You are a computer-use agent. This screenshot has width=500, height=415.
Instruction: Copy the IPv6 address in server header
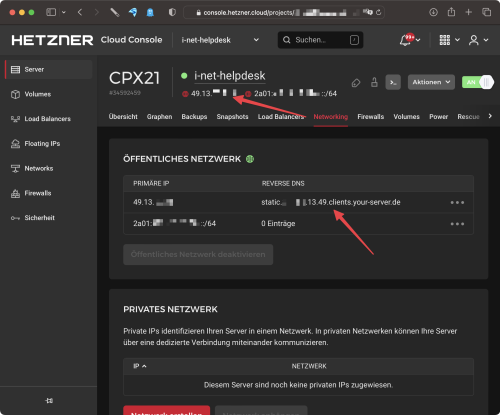[x=295, y=94]
